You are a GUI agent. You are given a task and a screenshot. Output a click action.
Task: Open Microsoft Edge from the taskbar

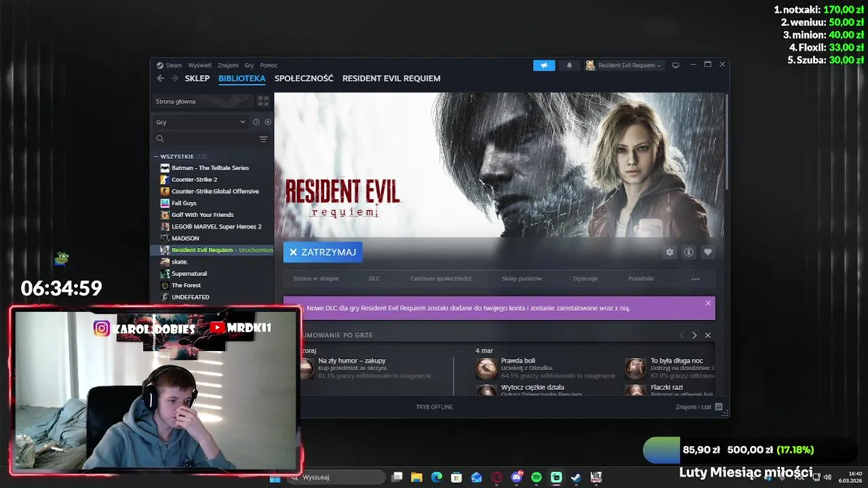[437, 477]
